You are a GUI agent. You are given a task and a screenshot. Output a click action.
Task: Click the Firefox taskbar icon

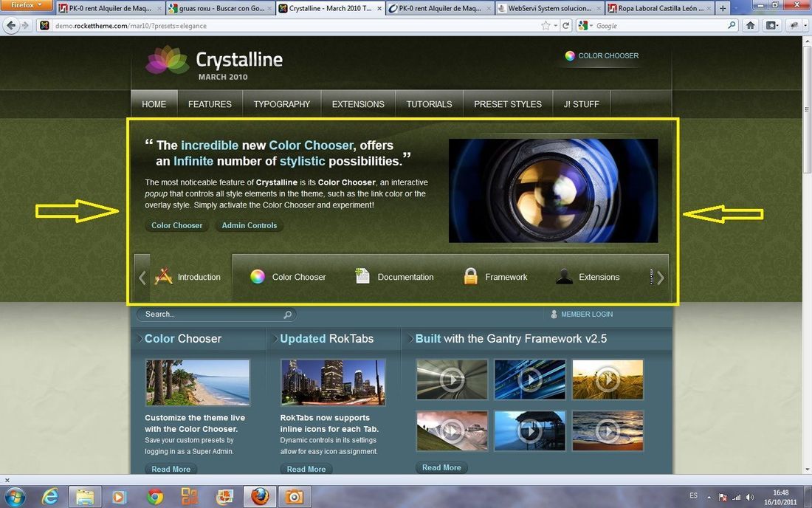pyautogui.click(x=260, y=497)
